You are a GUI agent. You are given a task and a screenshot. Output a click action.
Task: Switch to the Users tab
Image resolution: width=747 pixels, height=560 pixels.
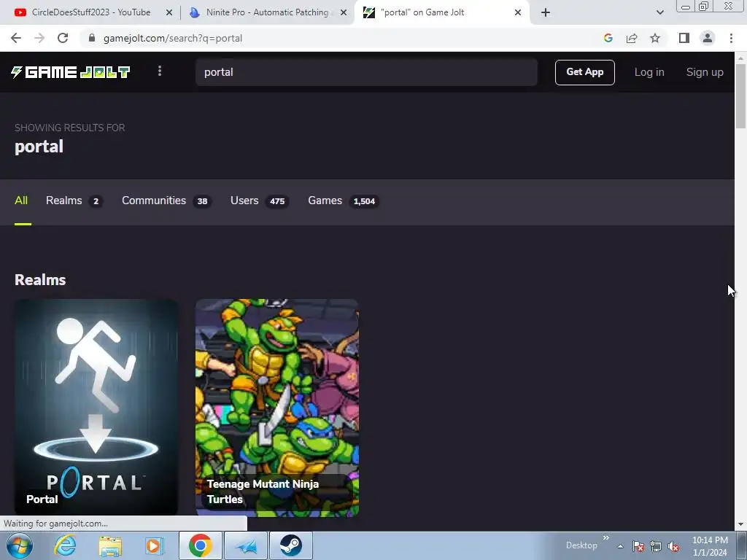click(x=260, y=201)
